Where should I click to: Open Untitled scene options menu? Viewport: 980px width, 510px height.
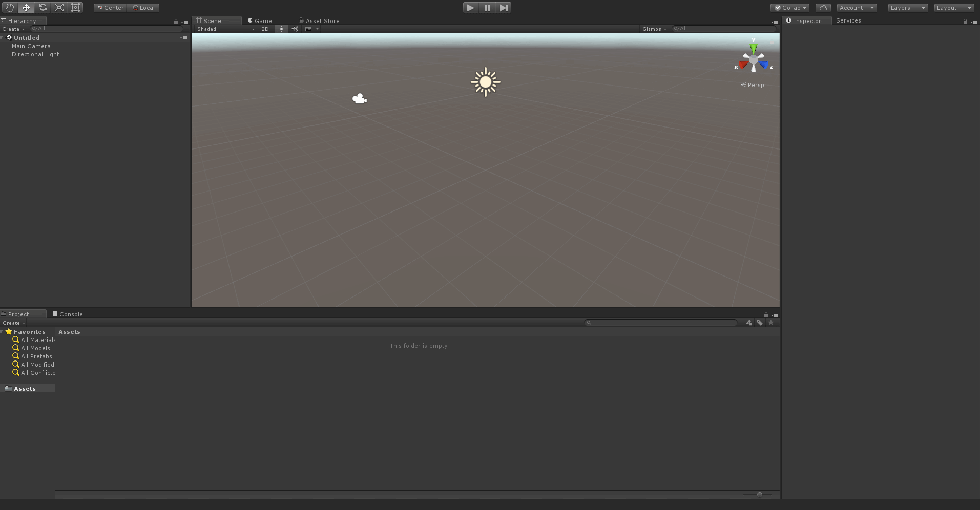pyautogui.click(x=183, y=37)
